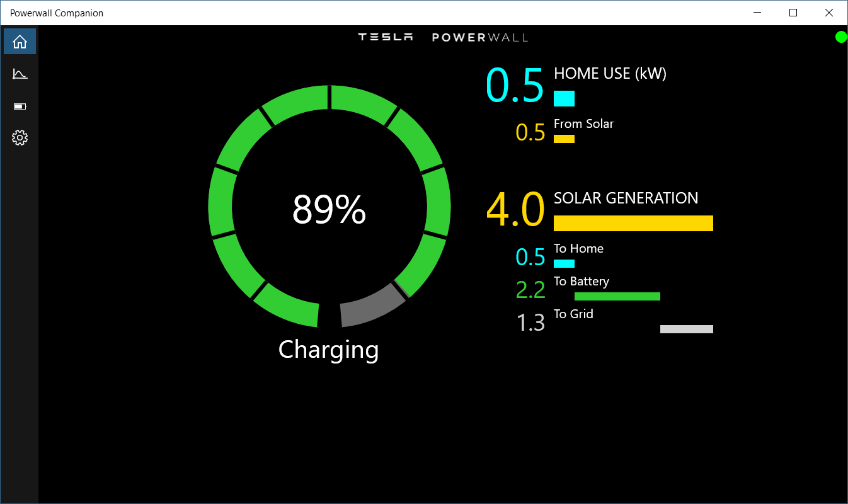
Task: Open the battery status page icon
Action: tap(20, 106)
